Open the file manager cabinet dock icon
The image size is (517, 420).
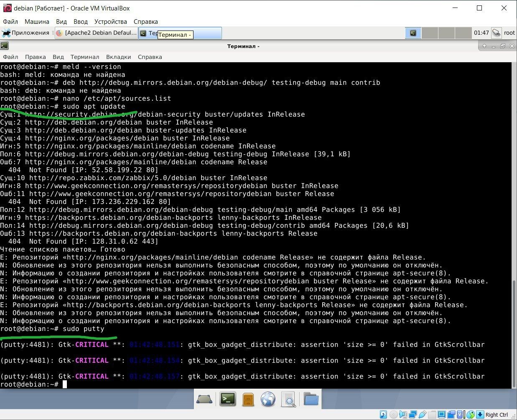pyautogui.click(x=248, y=400)
